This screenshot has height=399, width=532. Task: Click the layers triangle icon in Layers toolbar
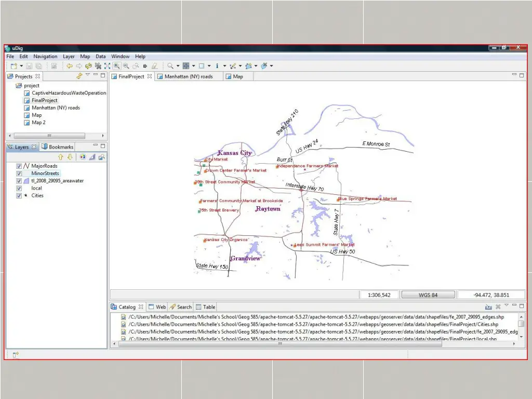(92, 157)
